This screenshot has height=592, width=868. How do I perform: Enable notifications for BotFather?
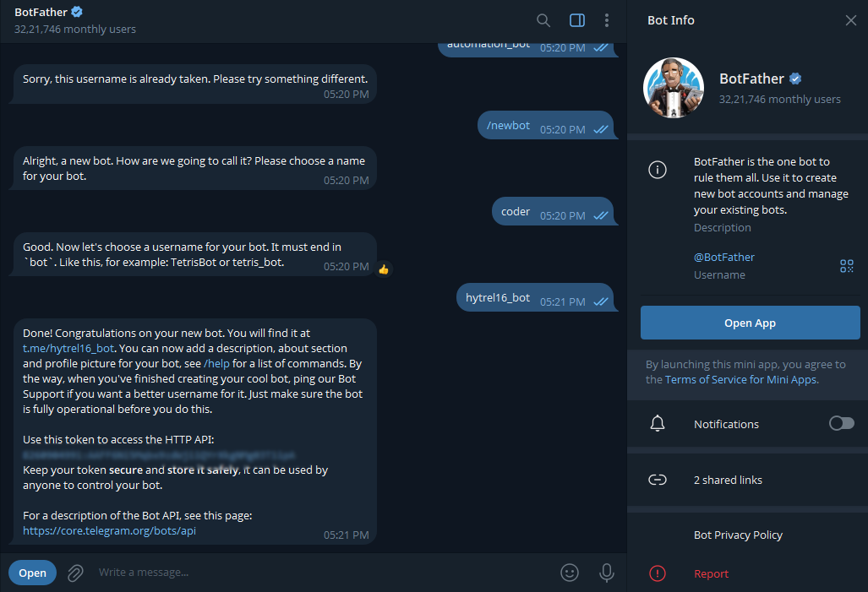[841, 423]
